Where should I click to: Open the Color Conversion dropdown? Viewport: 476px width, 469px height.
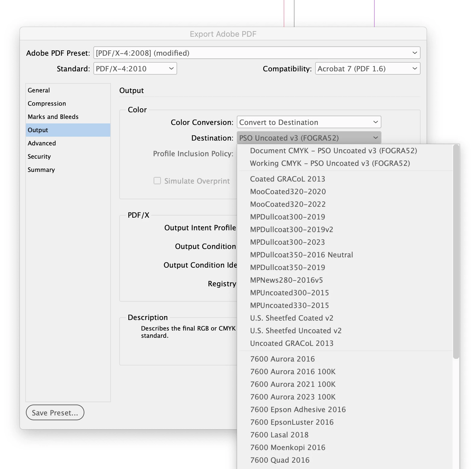coord(309,122)
